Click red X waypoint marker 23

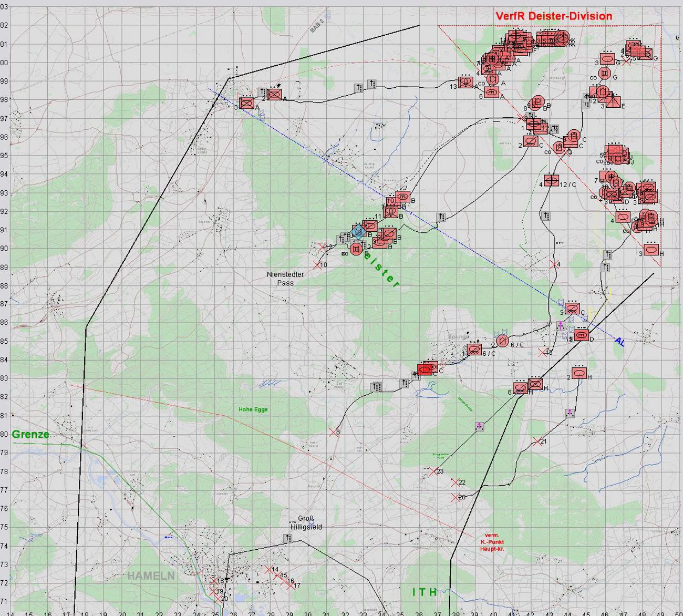[x=433, y=471]
